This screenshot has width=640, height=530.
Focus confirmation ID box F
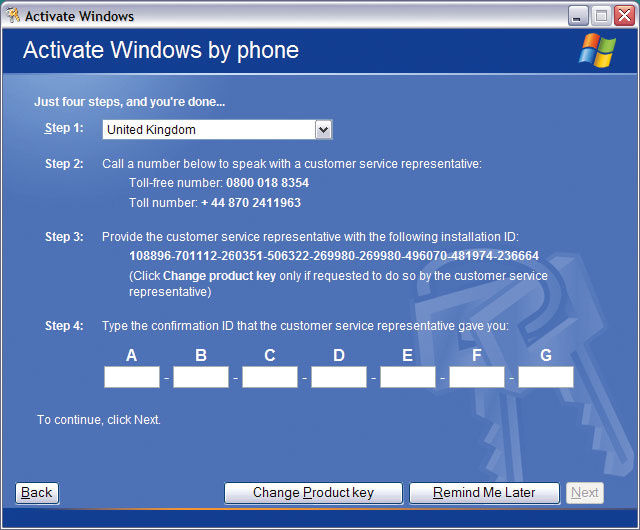coord(477,377)
